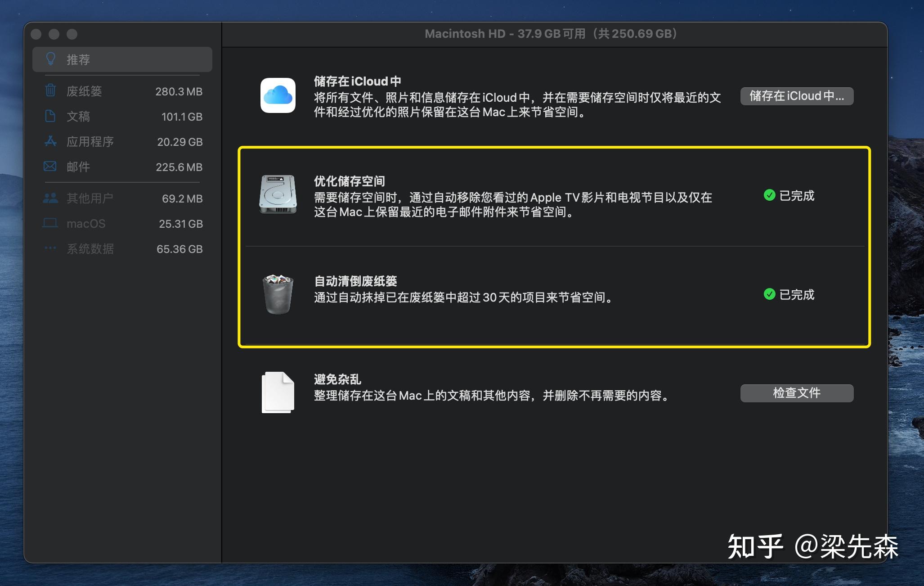Click the document icon beside 文稿

[50, 116]
